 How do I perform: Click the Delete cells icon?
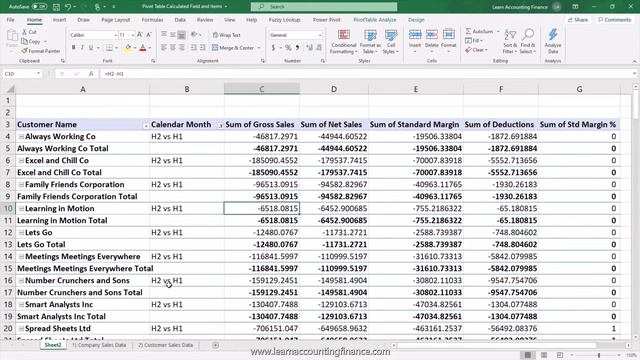pos(431,35)
